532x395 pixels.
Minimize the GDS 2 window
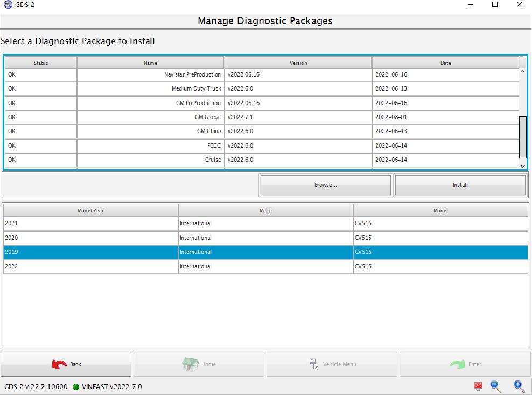click(470, 4)
